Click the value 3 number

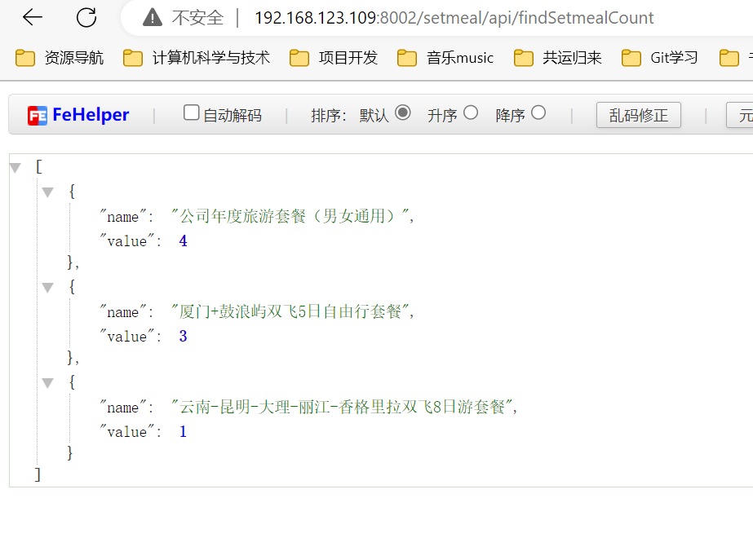(183, 337)
